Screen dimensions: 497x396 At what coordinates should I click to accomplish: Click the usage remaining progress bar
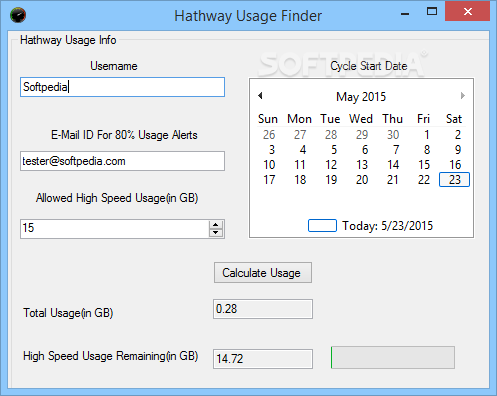point(393,357)
